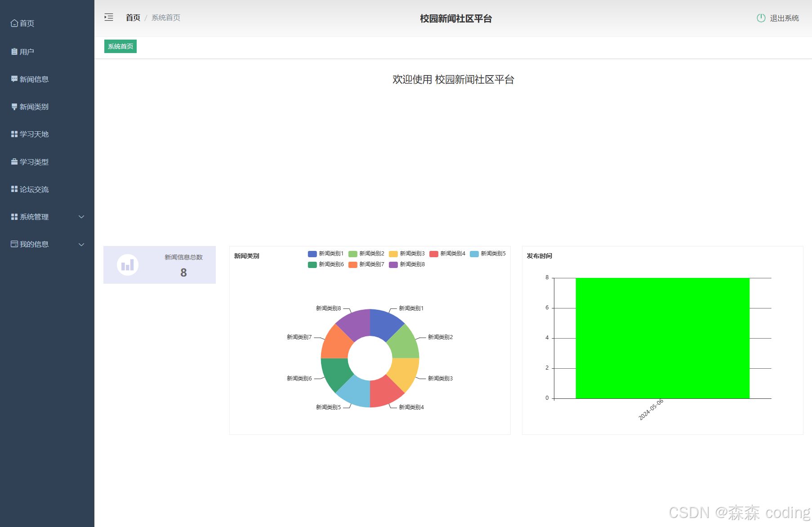The image size is (812, 527).
Task: Open the 用户 menu item
Action: pos(47,52)
